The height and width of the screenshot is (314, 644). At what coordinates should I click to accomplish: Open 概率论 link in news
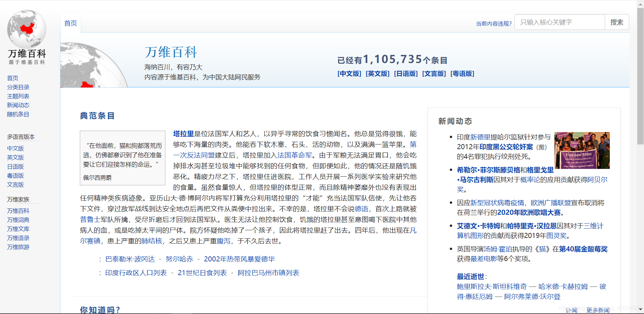tap(530, 180)
